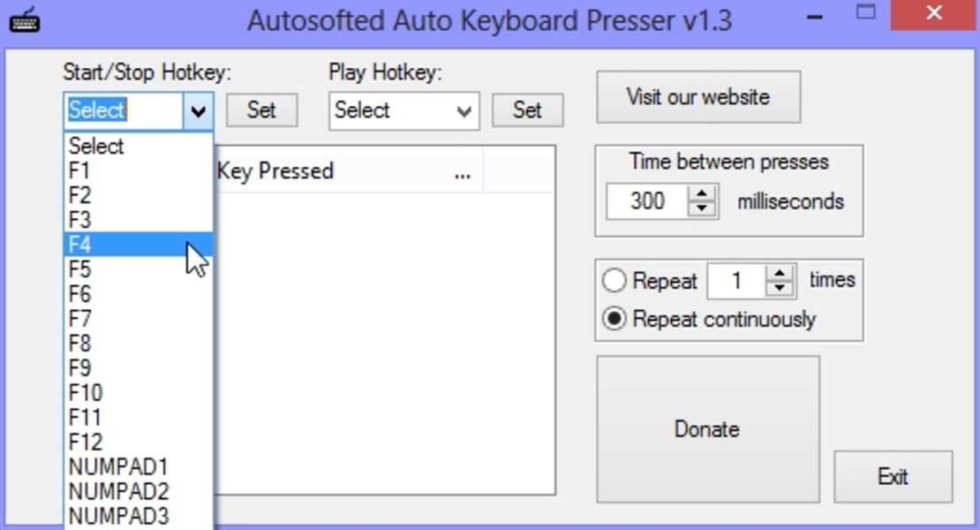Screen dimensions: 980x530
Task: Collapse the Start/Stop Hotkey dropdown arrow
Action: coord(199,111)
